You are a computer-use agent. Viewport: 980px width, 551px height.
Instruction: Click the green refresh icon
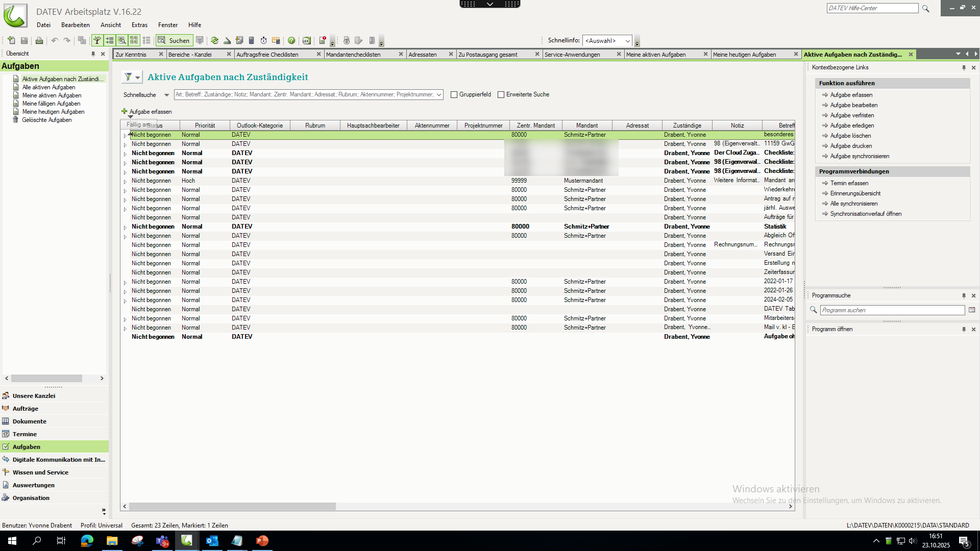coord(214,41)
